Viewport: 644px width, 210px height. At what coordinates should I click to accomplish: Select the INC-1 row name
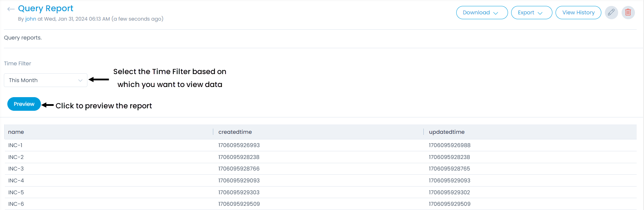pyautogui.click(x=15, y=145)
